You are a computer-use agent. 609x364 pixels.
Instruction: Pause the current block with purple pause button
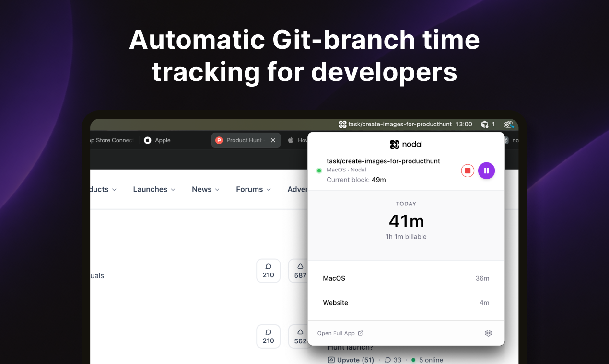tap(486, 171)
